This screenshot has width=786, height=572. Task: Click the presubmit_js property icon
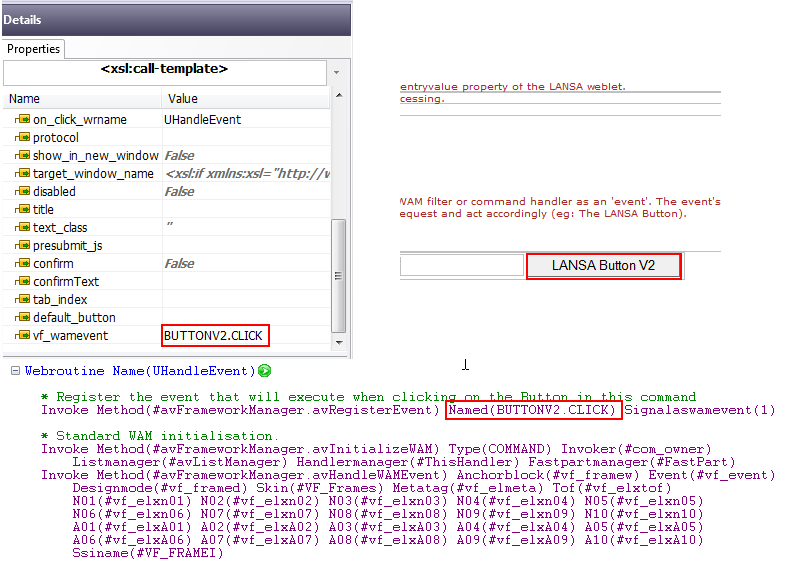[x=23, y=245]
